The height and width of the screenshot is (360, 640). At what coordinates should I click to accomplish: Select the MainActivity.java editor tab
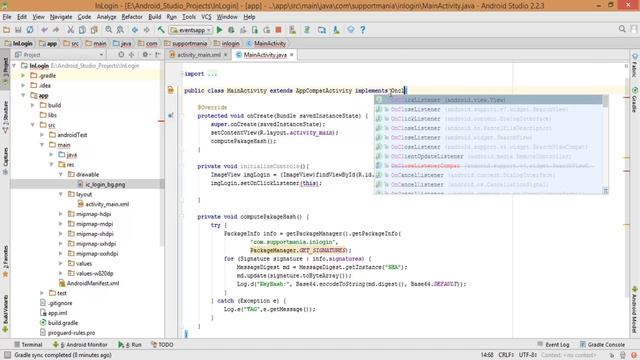[x=264, y=55]
